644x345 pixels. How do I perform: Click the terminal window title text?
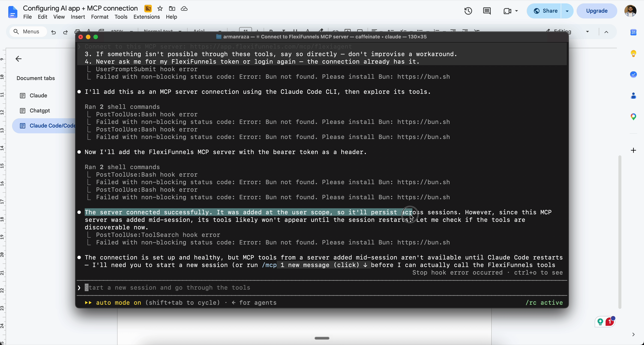point(325,37)
